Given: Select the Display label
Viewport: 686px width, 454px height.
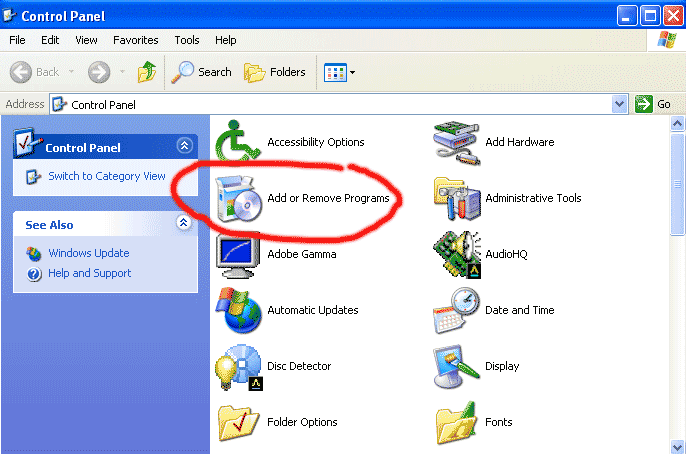Looking at the screenshot, I should 502,366.
